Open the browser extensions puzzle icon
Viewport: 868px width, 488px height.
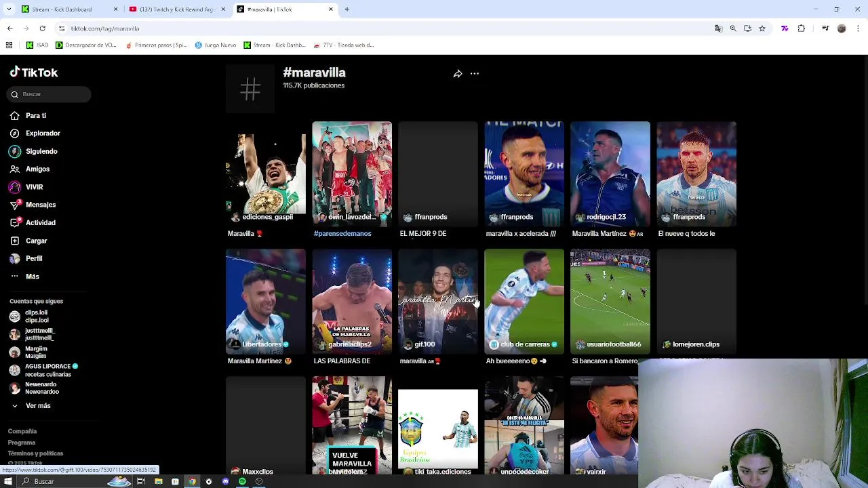click(802, 28)
